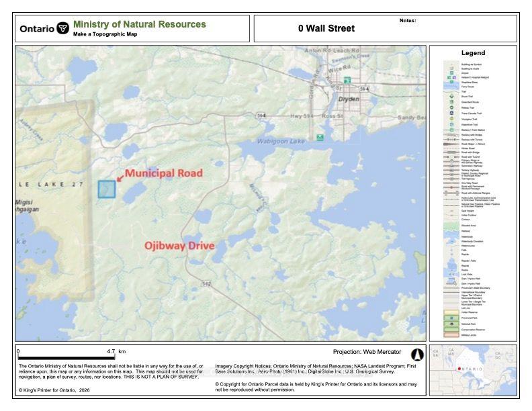The width and height of the screenshot is (532, 411).
Task: Click the green marker on Wabigoon Lake shore
Action: click(x=320, y=138)
